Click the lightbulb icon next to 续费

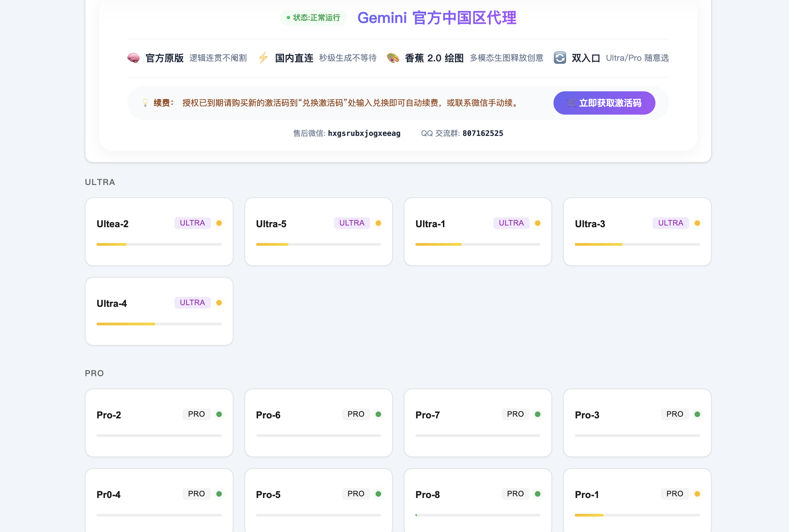(145, 103)
